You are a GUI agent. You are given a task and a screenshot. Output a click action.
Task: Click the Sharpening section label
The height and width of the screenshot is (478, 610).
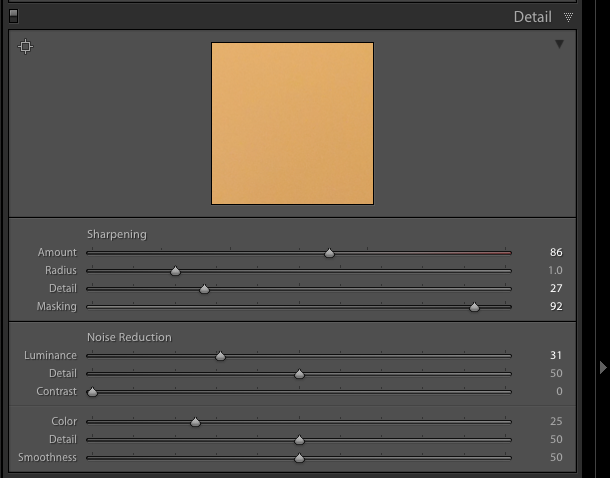tap(117, 234)
